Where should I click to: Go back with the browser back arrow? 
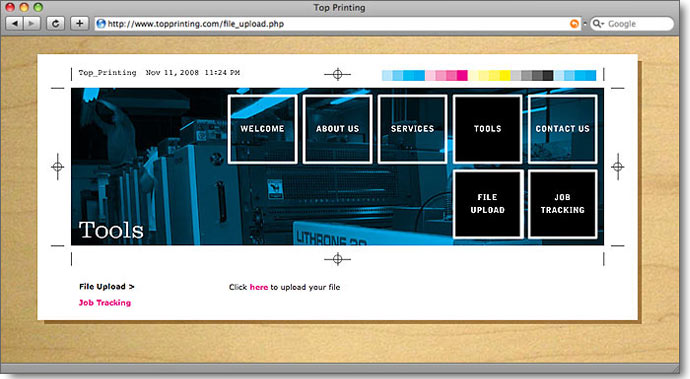(15, 23)
